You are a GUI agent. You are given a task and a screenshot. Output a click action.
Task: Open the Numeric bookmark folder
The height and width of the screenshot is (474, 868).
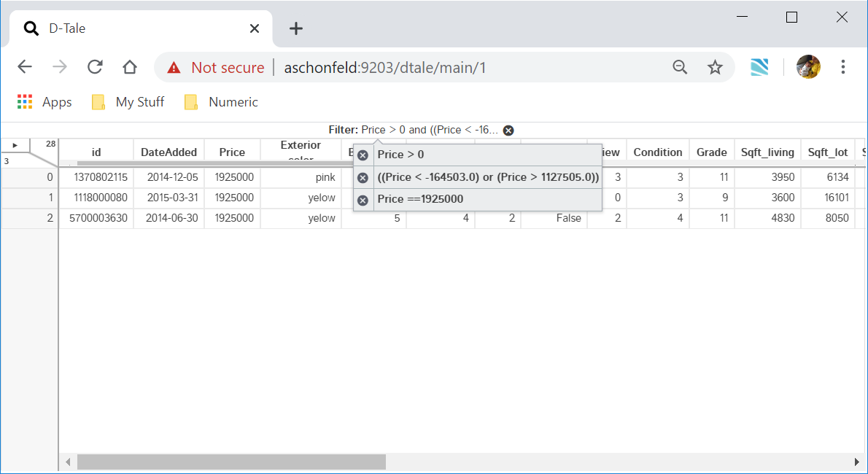click(222, 102)
